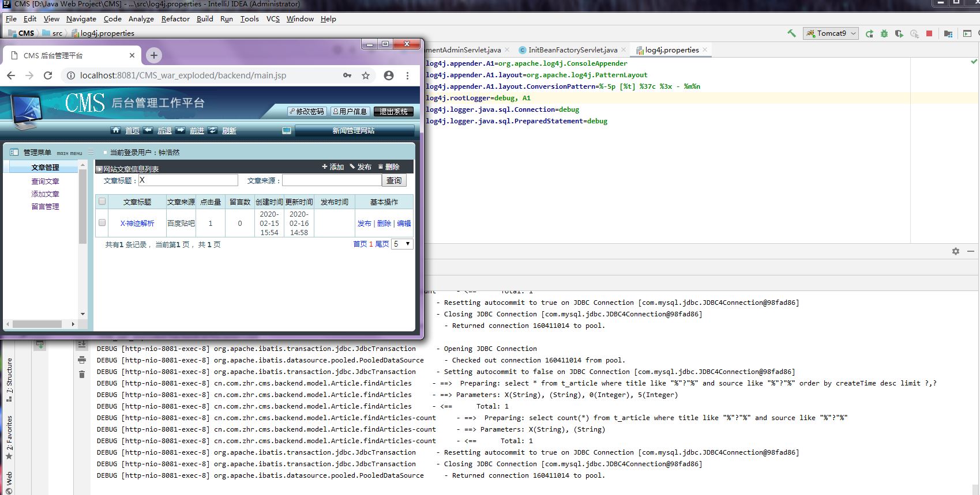Image resolution: width=980 pixels, height=495 pixels.
Task: Click the 文章来源 search input field
Action: coord(332,180)
